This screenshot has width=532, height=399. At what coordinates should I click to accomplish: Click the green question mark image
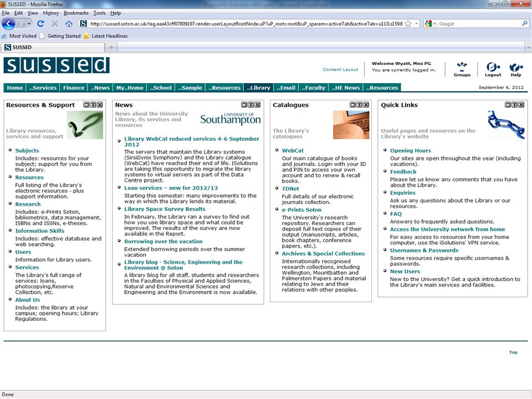click(x=85, y=125)
